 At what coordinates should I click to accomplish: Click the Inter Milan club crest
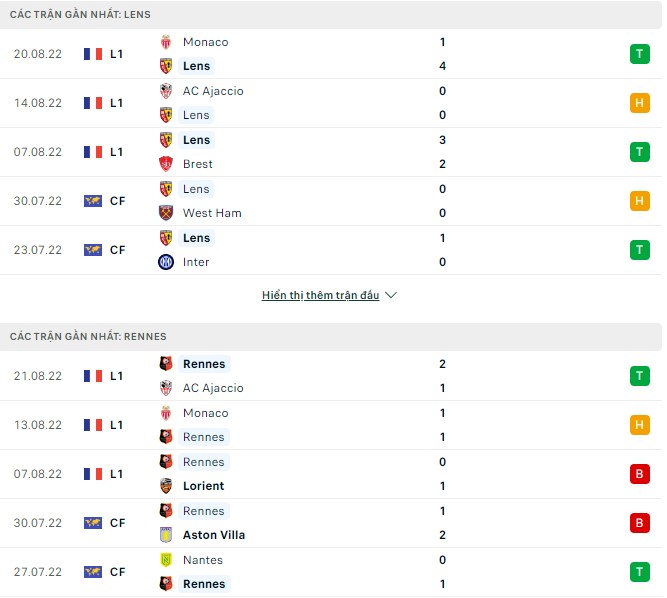click(166, 262)
